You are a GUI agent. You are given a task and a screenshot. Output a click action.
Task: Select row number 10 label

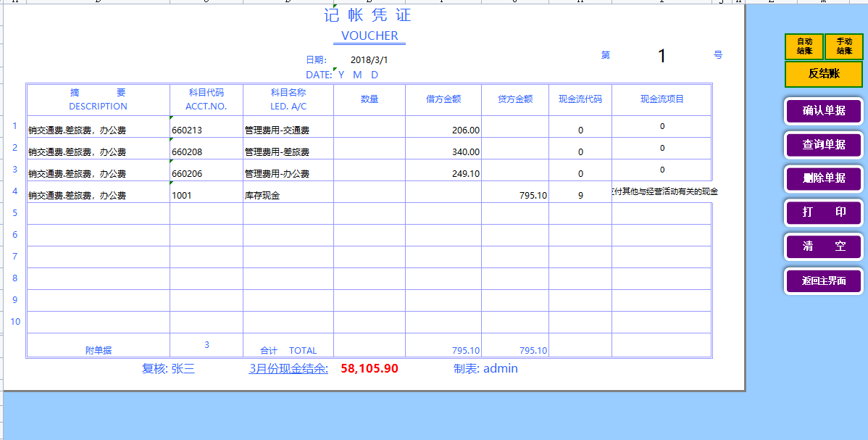tap(15, 321)
